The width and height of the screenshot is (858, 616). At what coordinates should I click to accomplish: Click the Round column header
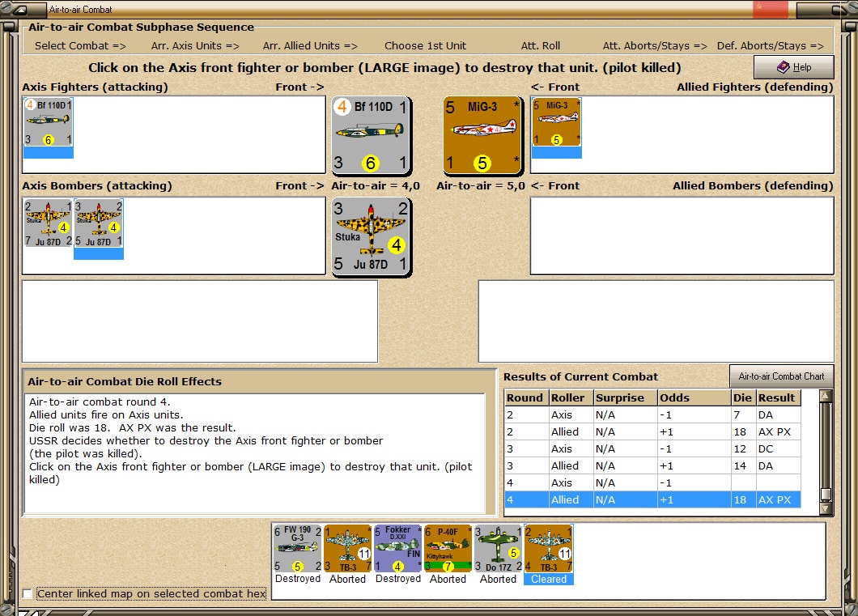pyautogui.click(x=527, y=397)
